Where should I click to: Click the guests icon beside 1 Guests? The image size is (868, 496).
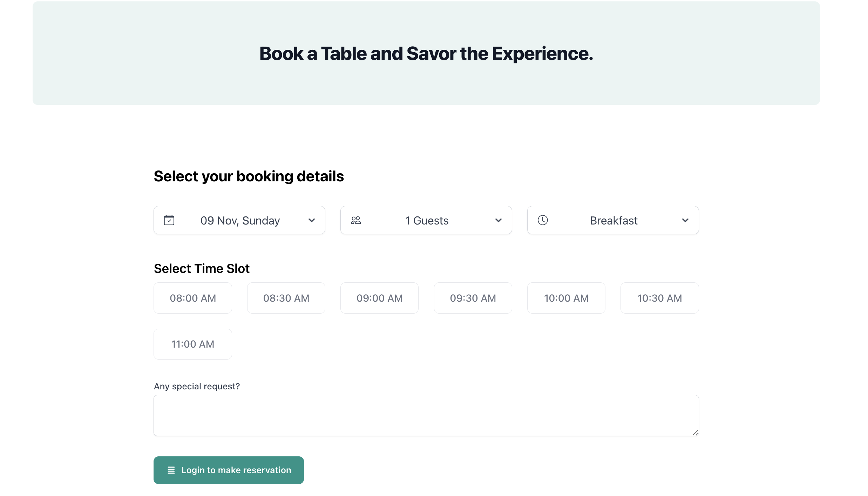point(356,220)
